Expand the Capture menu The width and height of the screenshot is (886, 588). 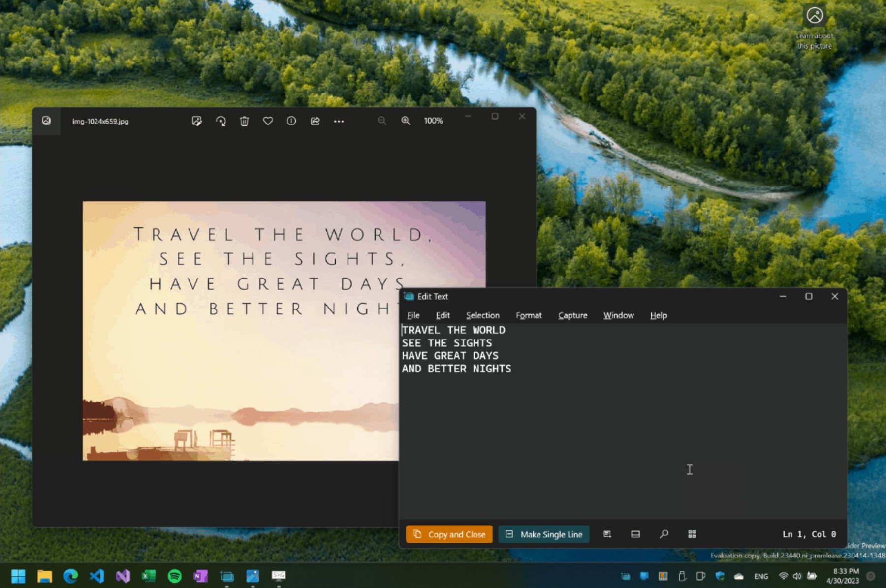click(x=572, y=315)
